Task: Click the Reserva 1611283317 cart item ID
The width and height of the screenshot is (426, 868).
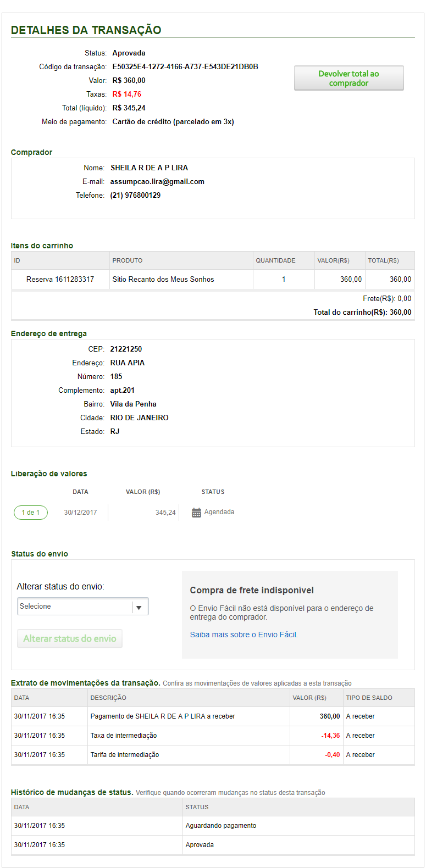Action: point(60,280)
